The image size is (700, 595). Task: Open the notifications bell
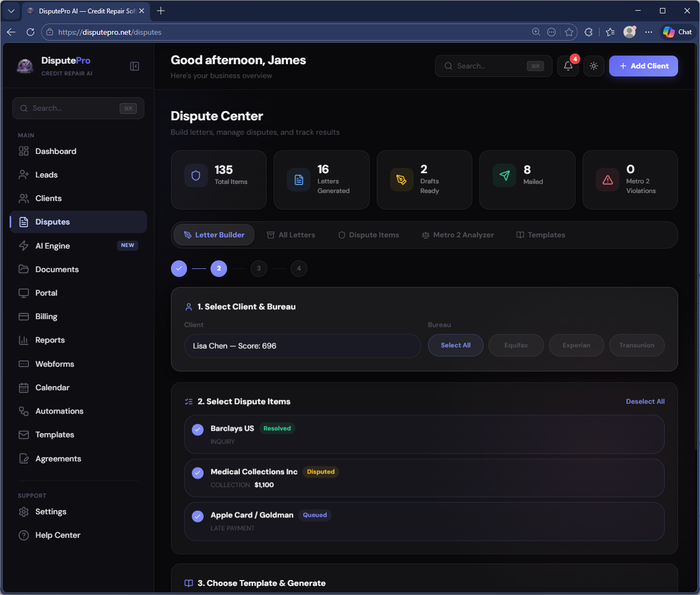568,66
